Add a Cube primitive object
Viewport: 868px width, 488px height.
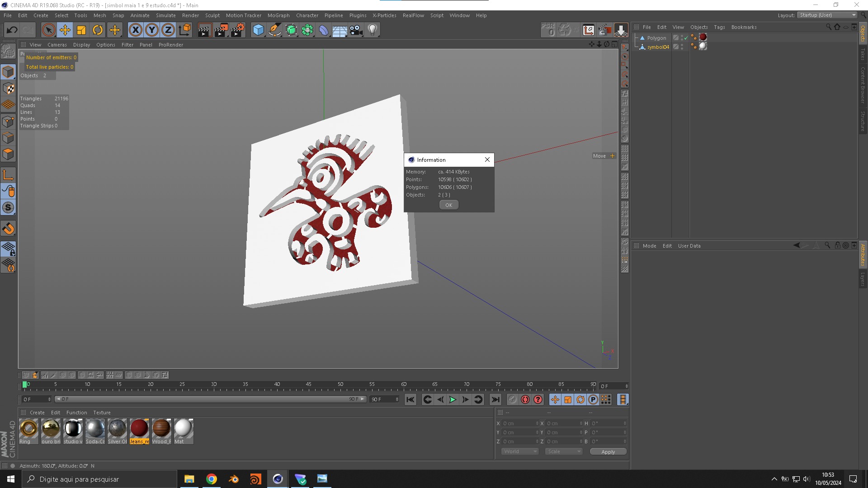258,30
